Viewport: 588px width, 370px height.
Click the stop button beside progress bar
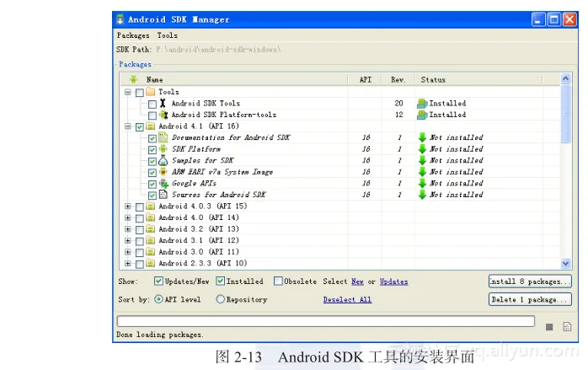(549, 326)
